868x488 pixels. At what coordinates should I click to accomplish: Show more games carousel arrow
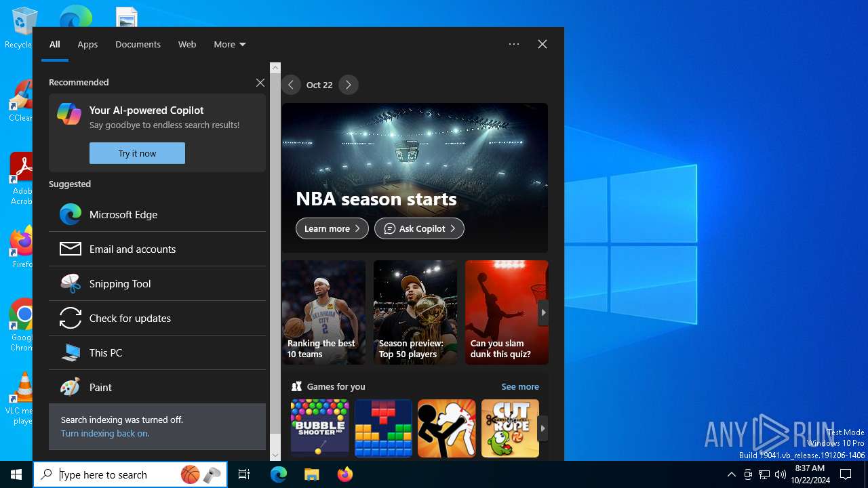click(542, 428)
